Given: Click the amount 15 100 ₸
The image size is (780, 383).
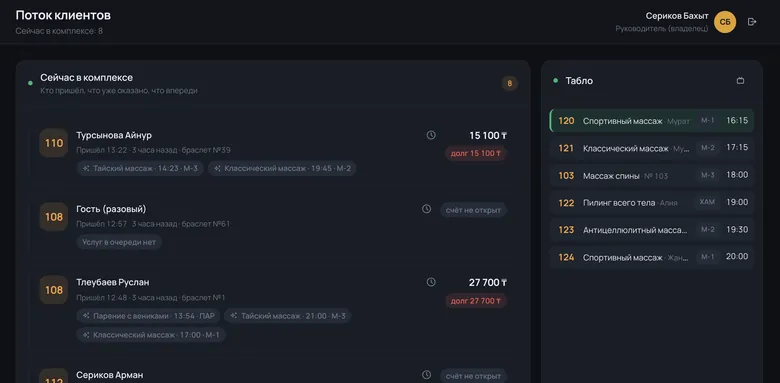Looking at the screenshot, I should pos(488,135).
